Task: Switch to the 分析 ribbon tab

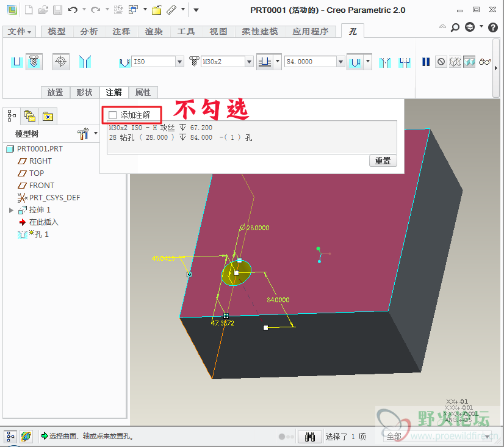Action: [x=89, y=32]
